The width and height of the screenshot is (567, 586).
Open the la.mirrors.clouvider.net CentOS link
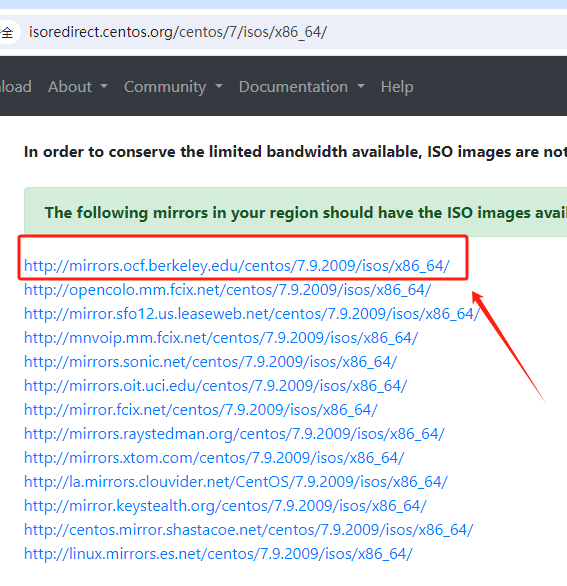[235, 482]
